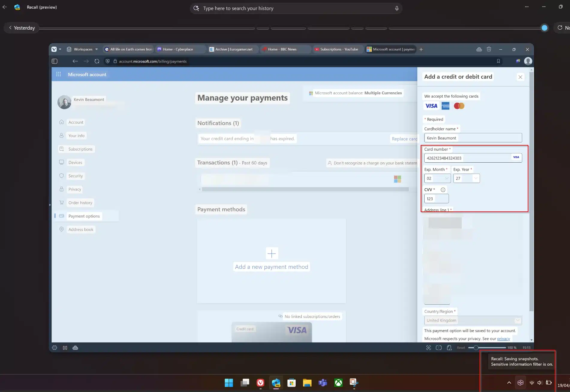The width and height of the screenshot is (570, 392).
Task: Click Add a new payment method
Action: tap(271, 267)
